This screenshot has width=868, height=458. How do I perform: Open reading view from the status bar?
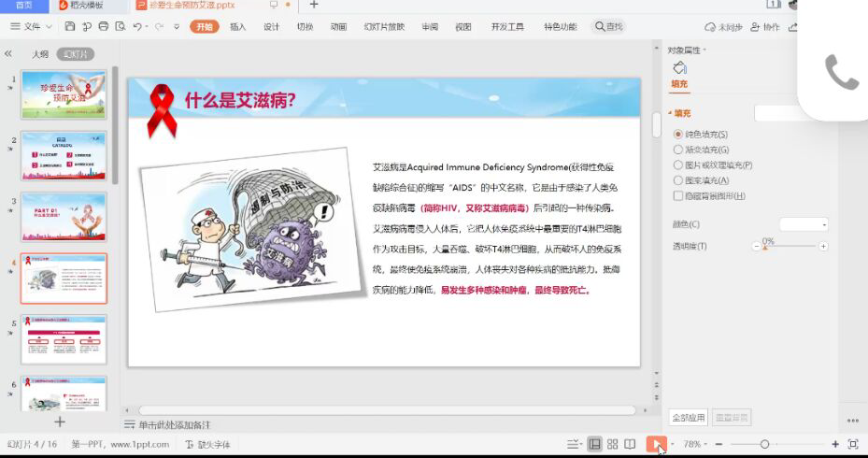631,444
